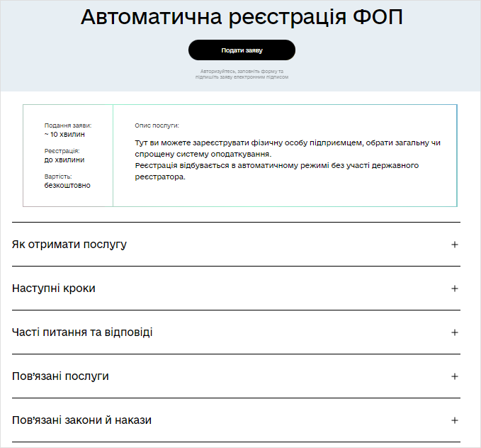Click plus icon beside "Пов'язані закони й накази"
Viewport: 481px width, 448px height.
(455, 420)
